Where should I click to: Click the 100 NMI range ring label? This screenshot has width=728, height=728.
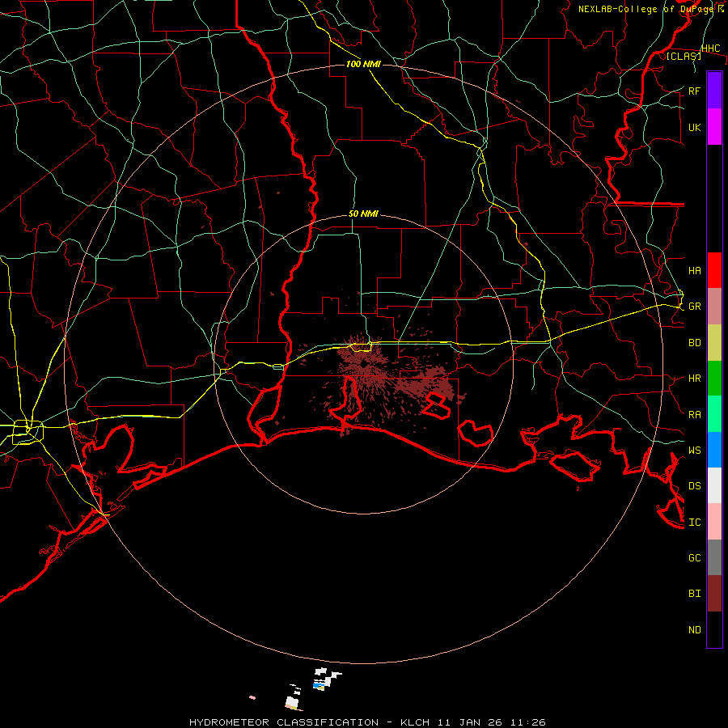coord(363,64)
